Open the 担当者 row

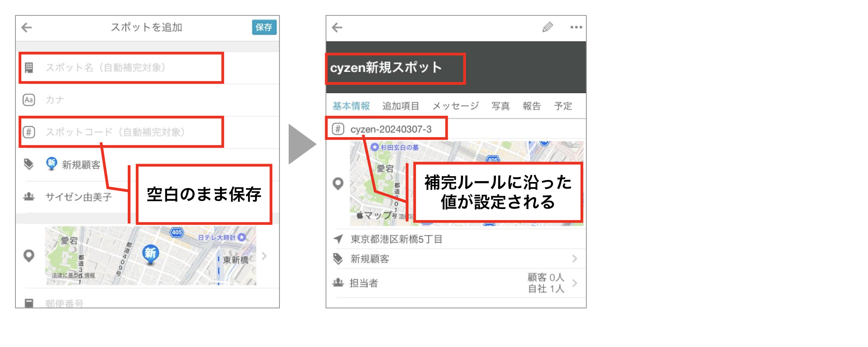pos(456,283)
